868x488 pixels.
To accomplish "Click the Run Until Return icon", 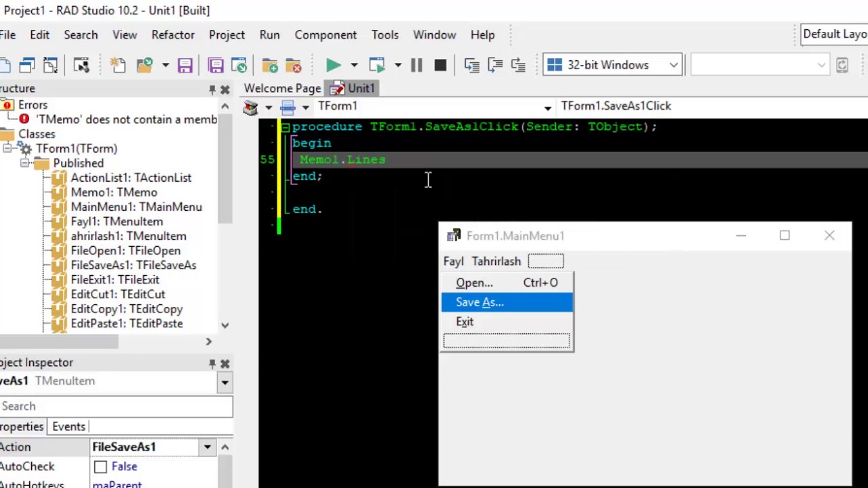I will (519, 65).
